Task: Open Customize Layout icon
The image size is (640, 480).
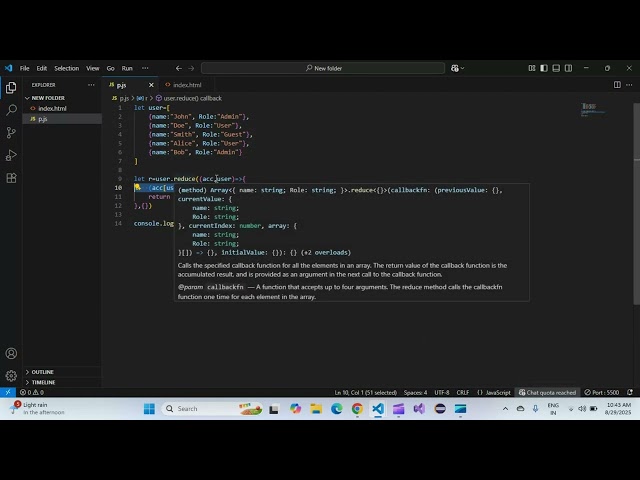Action: (x=531, y=68)
